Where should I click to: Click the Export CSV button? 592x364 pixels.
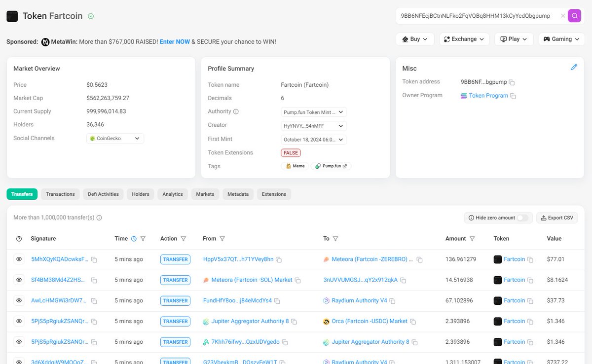557,218
